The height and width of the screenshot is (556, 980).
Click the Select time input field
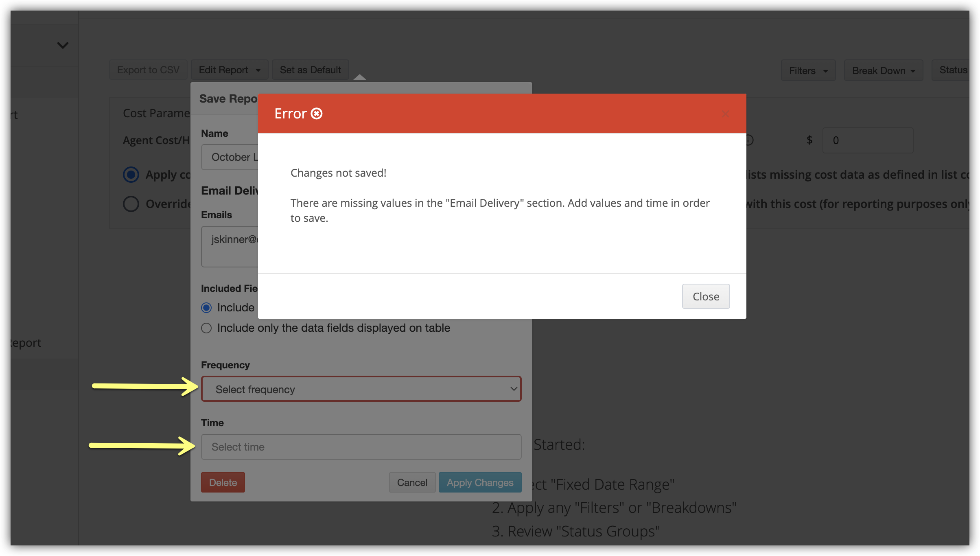click(361, 447)
